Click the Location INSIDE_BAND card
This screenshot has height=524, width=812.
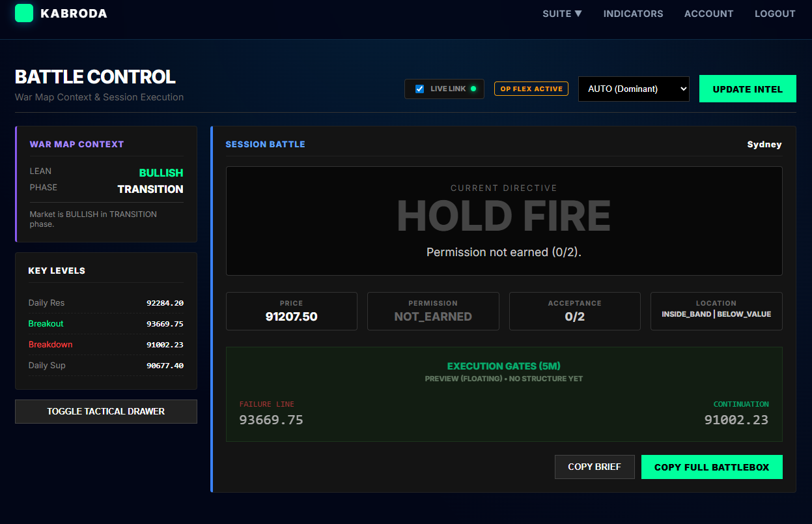click(x=716, y=311)
